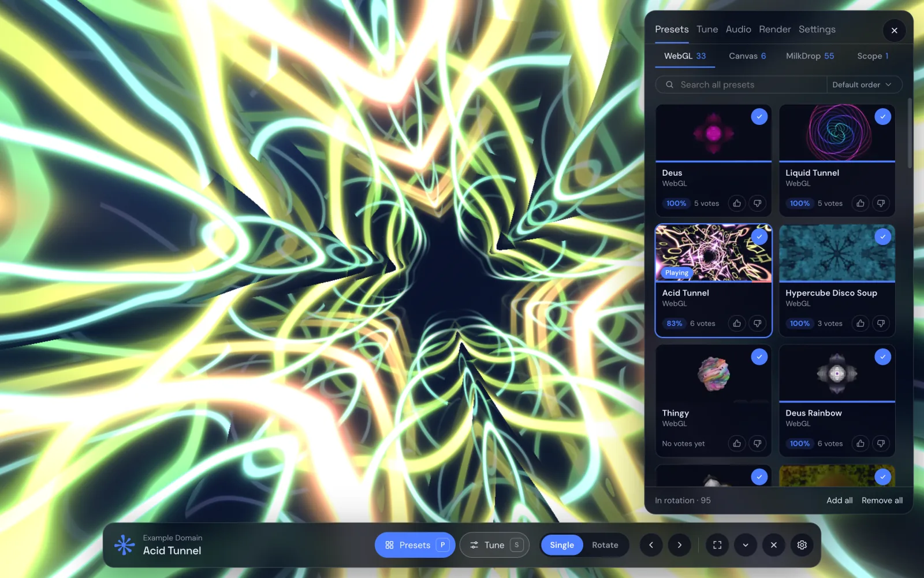Toggle the Presets button in the bottom bar

pos(415,545)
